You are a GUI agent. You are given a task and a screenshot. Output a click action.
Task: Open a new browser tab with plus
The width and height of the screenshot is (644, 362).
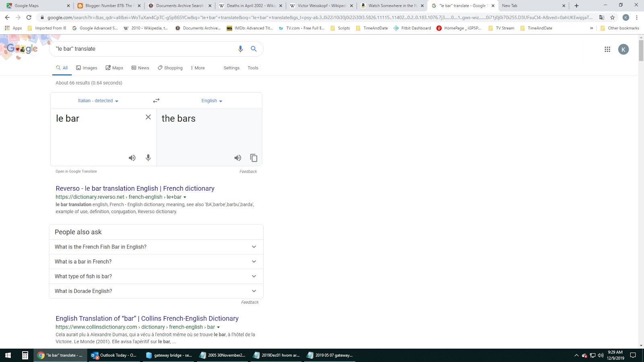pos(576,6)
